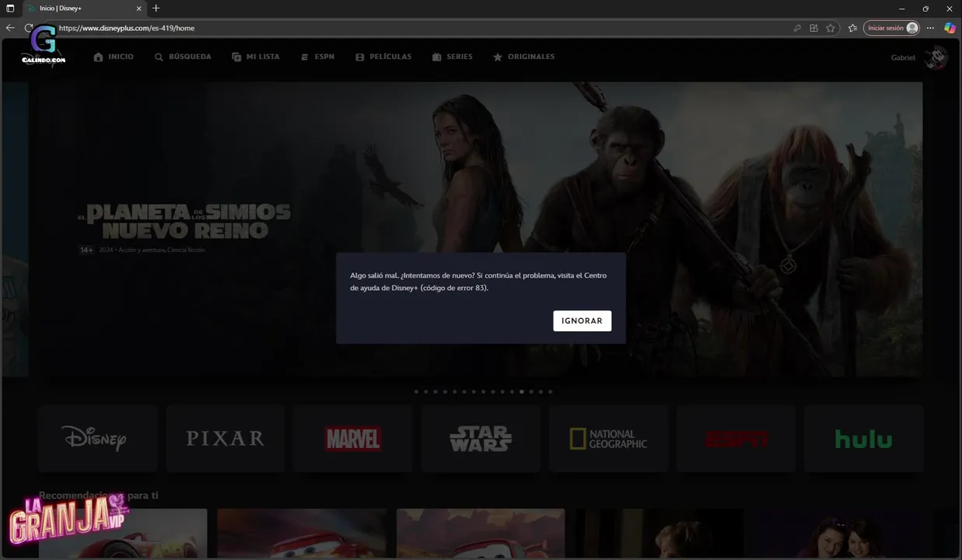This screenshot has height=560, width=962.
Task: Open the Disney brand tile
Action: tap(98, 439)
